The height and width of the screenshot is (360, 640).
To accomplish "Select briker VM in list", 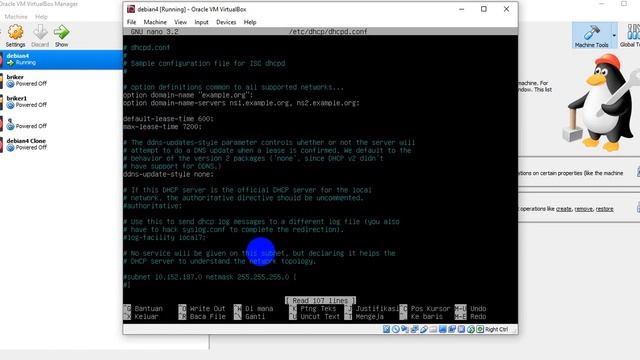I will pyautogui.click(x=61, y=80).
